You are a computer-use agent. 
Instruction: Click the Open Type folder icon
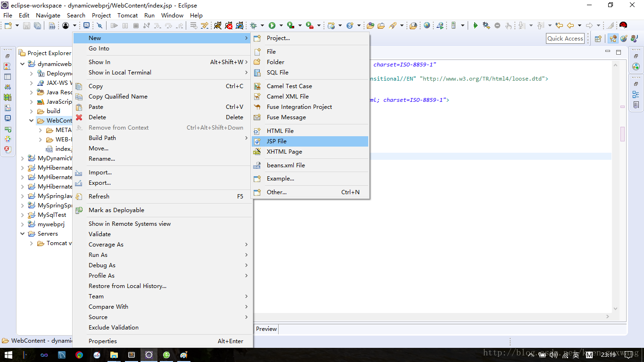pyautogui.click(x=371, y=25)
